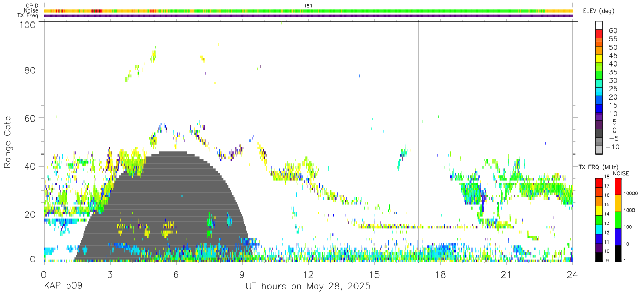
Task: Click the Range Gate axis label
Action: 8,141
